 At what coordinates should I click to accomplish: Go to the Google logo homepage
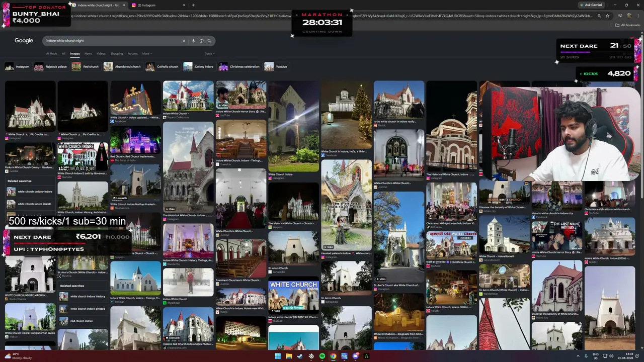tap(24, 40)
